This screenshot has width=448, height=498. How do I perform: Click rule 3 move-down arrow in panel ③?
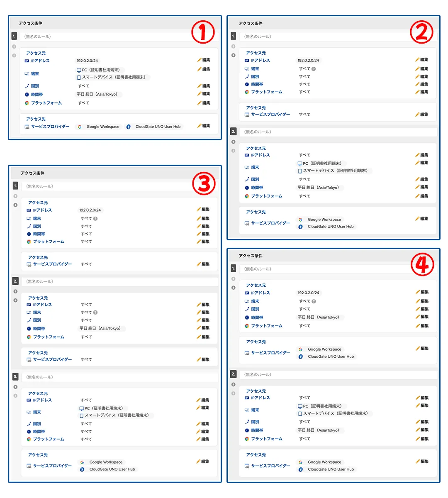coord(16,395)
